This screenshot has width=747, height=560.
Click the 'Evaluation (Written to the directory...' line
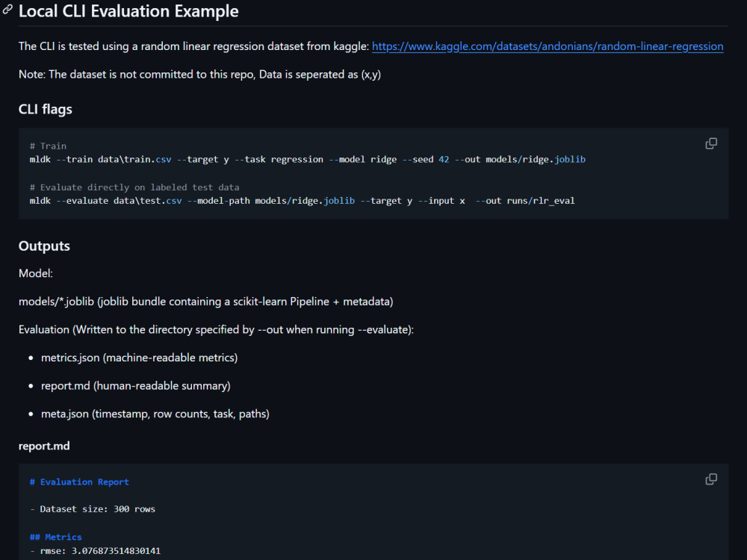coord(217,329)
